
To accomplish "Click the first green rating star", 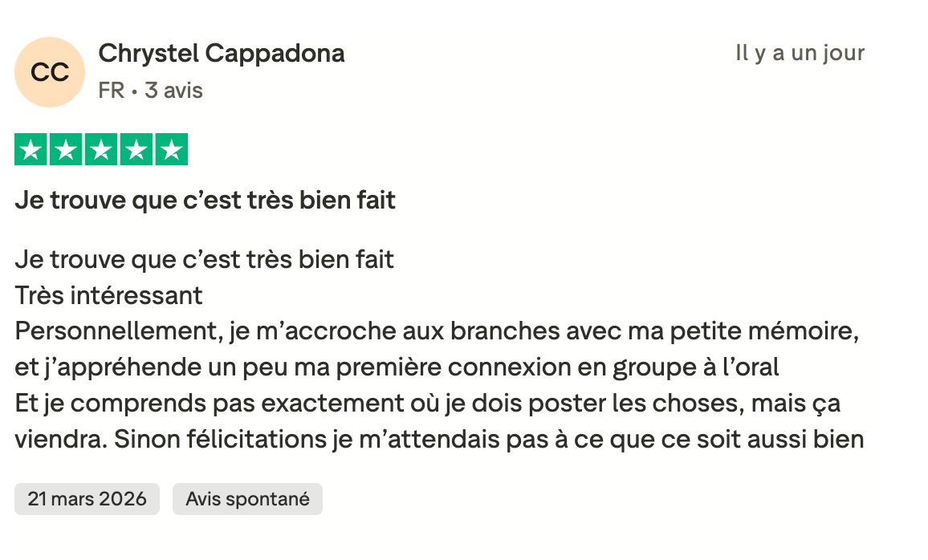I will tap(31, 149).
